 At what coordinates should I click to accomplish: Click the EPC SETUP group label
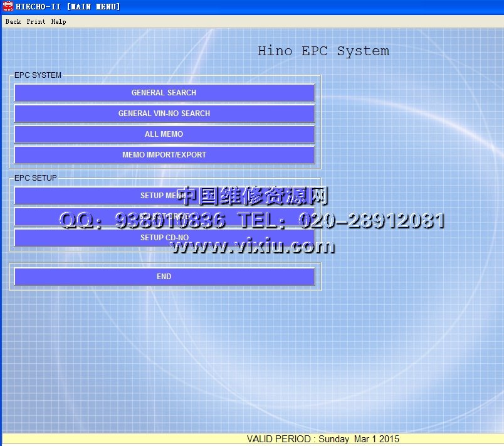coord(35,178)
